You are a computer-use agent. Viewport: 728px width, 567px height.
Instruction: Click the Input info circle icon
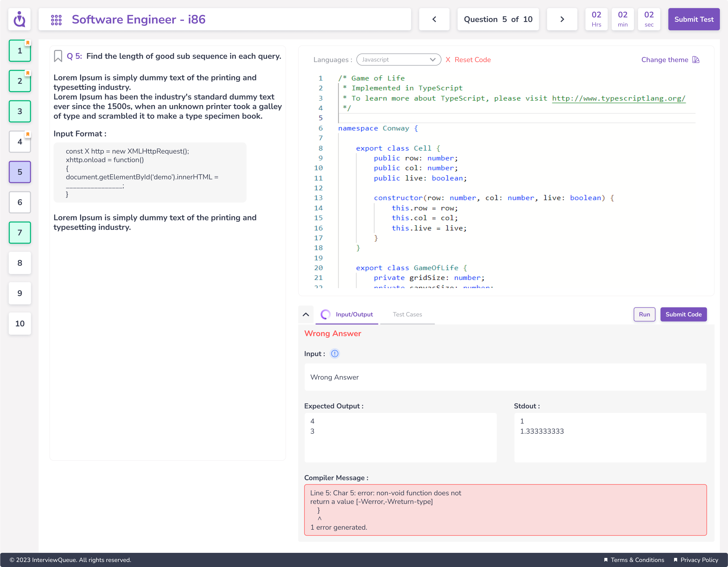335,354
